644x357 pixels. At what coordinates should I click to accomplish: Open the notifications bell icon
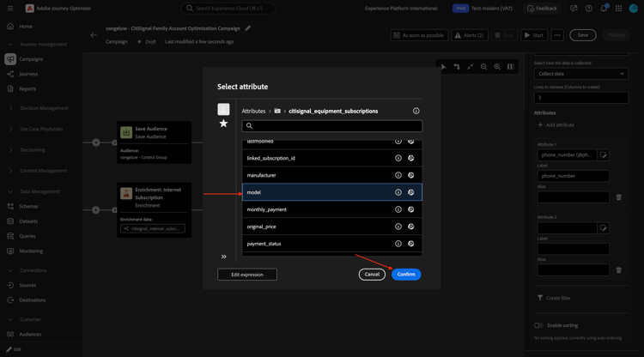pos(604,9)
